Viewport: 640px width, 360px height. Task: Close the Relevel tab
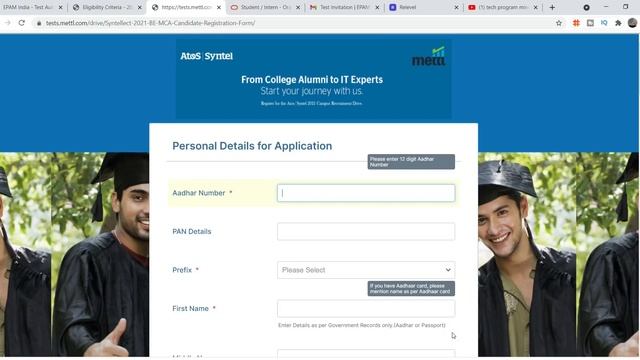(456, 7)
